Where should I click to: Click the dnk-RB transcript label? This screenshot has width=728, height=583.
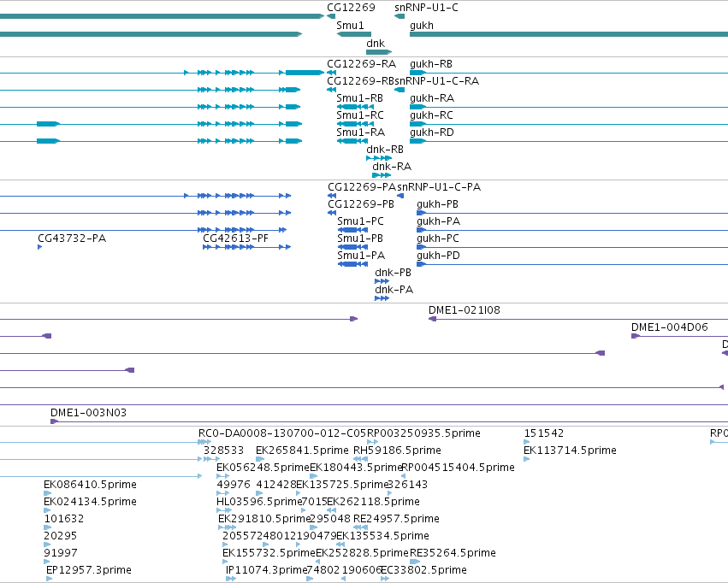coord(385,150)
